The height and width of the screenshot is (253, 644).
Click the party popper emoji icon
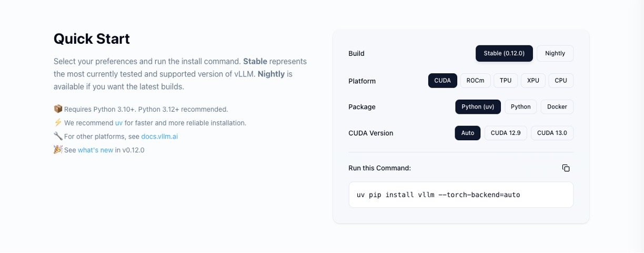click(58, 150)
